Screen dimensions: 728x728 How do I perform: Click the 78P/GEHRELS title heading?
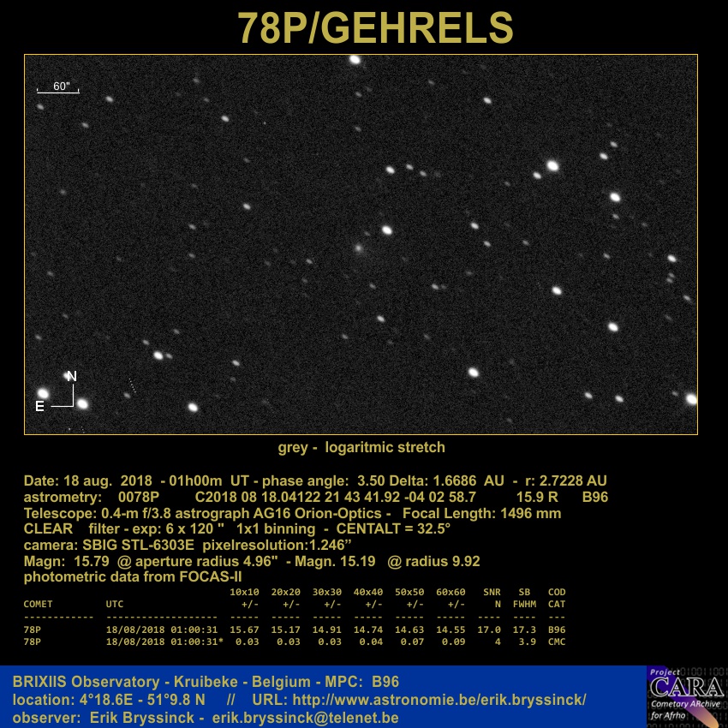click(375, 28)
